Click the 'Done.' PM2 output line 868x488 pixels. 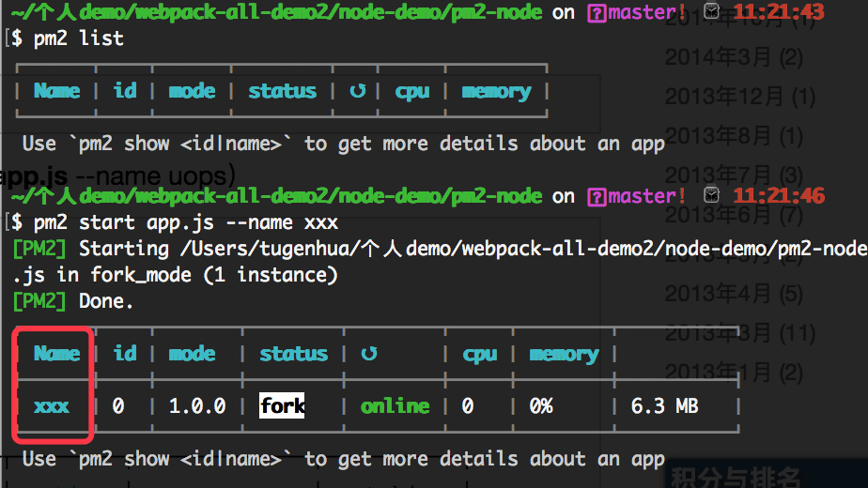point(72,301)
